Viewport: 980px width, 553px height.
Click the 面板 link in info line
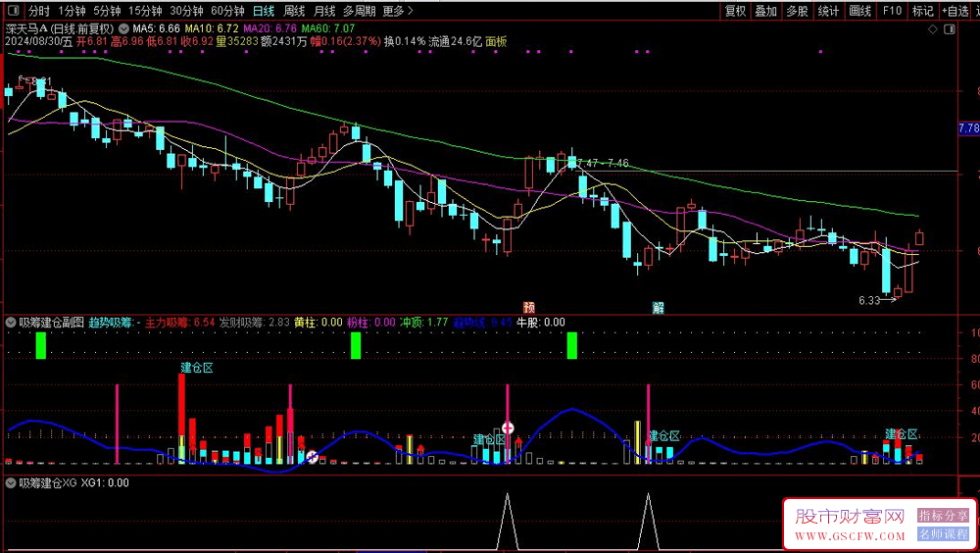(496, 42)
